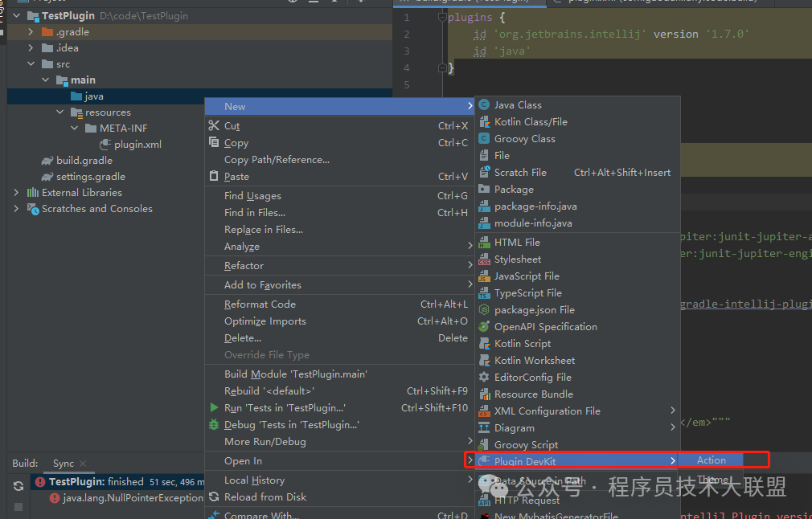This screenshot has height=519, width=812.
Task: Click the stop build square button
Action: [18, 507]
